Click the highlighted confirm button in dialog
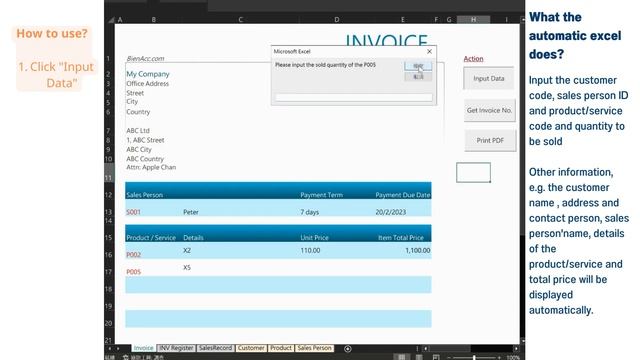This screenshot has width=640, height=360. [x=418, y=65]
